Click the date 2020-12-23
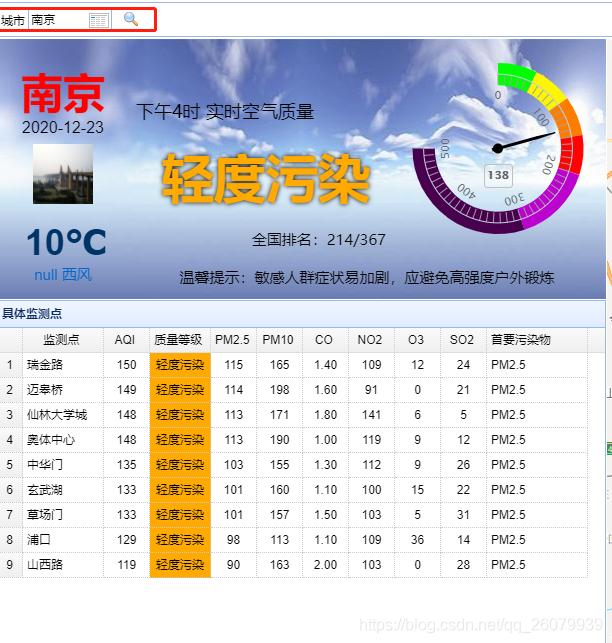 point(63,128)
